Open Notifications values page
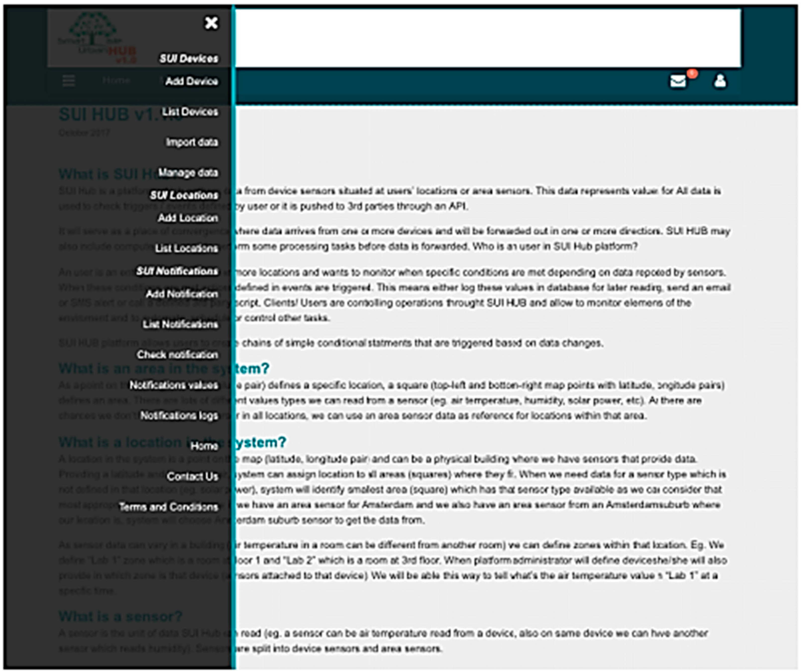The height and width of the screenshot is (672, 801). (x=174, y=385)
